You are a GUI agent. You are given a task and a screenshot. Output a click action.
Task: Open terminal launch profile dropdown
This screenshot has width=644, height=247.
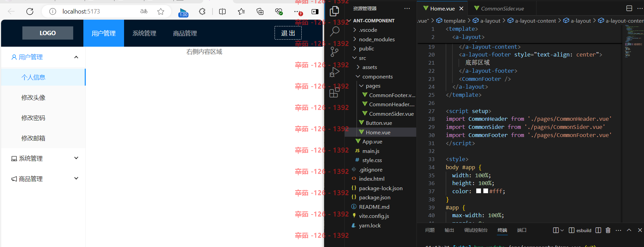[562, 230]
